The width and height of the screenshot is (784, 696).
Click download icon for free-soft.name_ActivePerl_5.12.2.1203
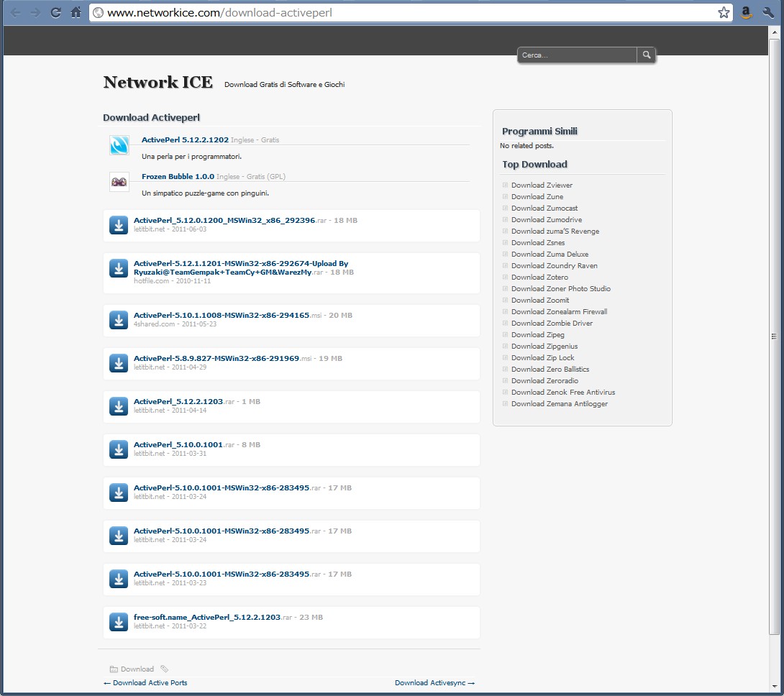(x=119, y=622)
